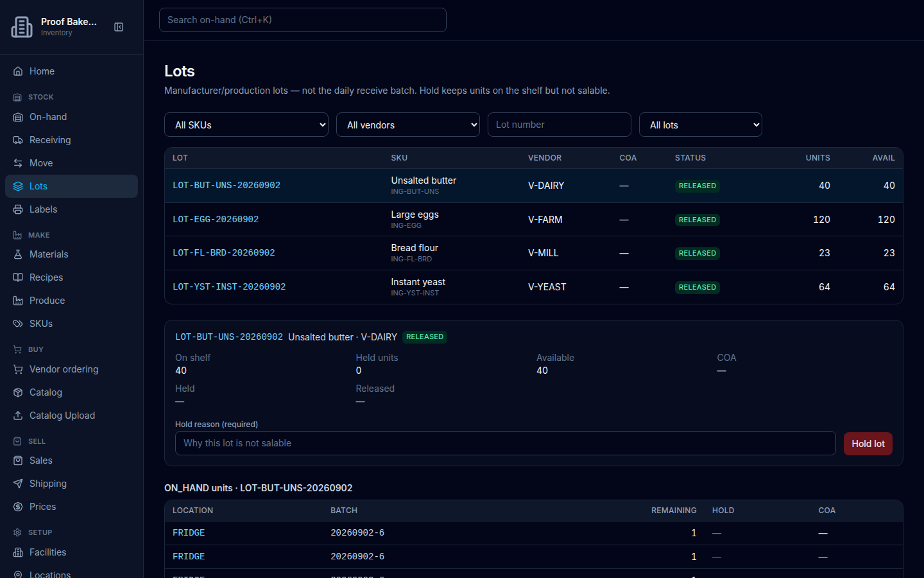Open the Receiving menu item
Image resolution: width=924 pixels, height=578 pixels.
(71, 140)
